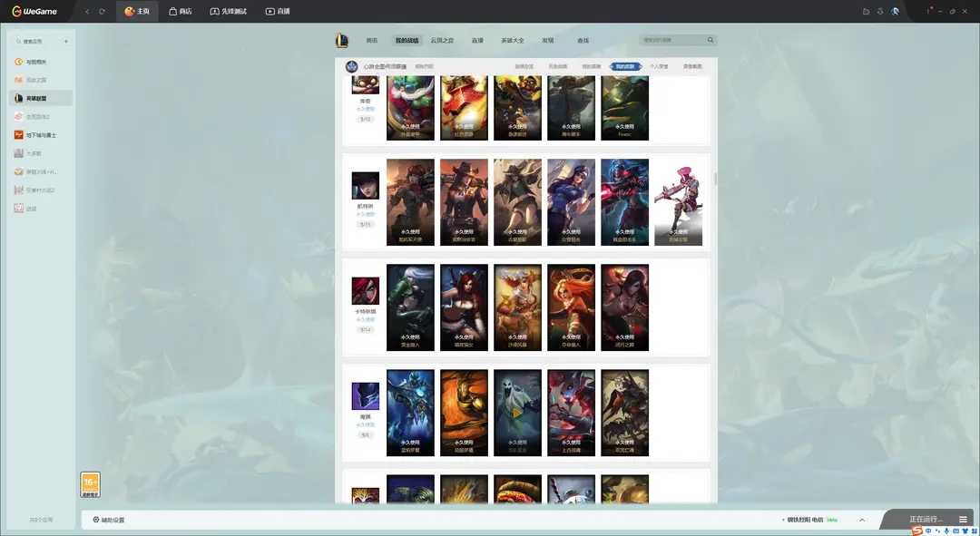Switch to the 我的英雄 sub-tab
Screen dimensions: 980x536
[592, 66]
